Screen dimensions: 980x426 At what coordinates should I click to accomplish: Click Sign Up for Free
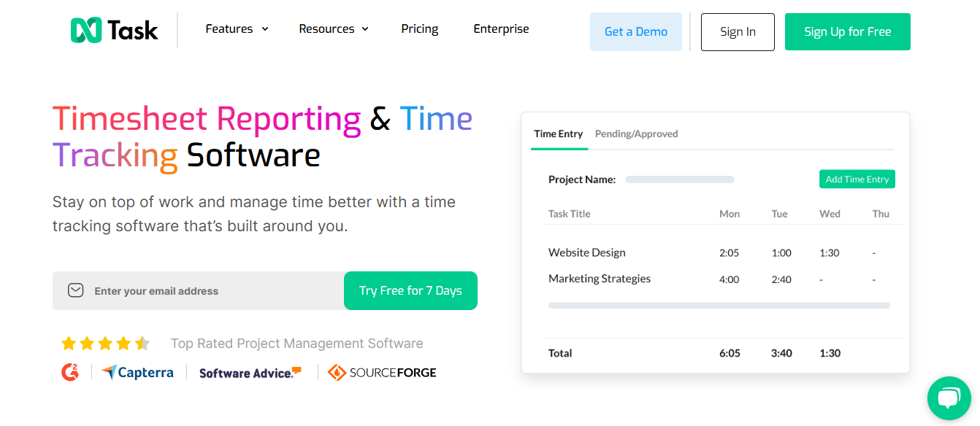847,31
